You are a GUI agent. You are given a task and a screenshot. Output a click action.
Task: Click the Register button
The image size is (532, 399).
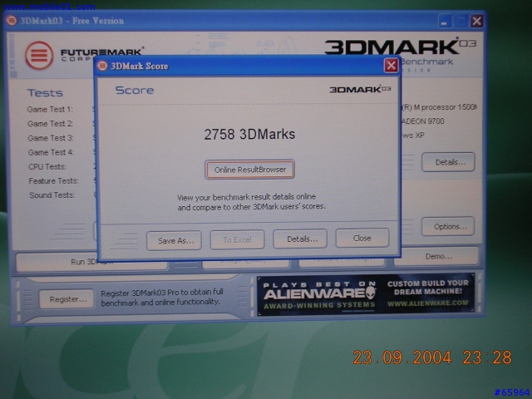pos(66,299)
